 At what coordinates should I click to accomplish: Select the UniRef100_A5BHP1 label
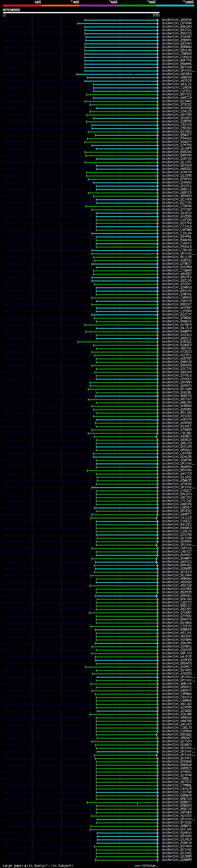[177, 40]
